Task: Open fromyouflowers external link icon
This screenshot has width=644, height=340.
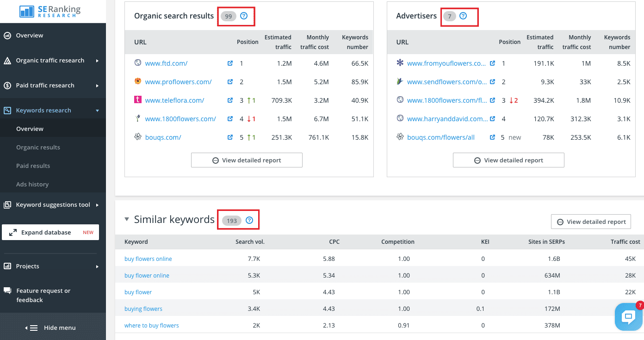Action: [x=492, y=63]
